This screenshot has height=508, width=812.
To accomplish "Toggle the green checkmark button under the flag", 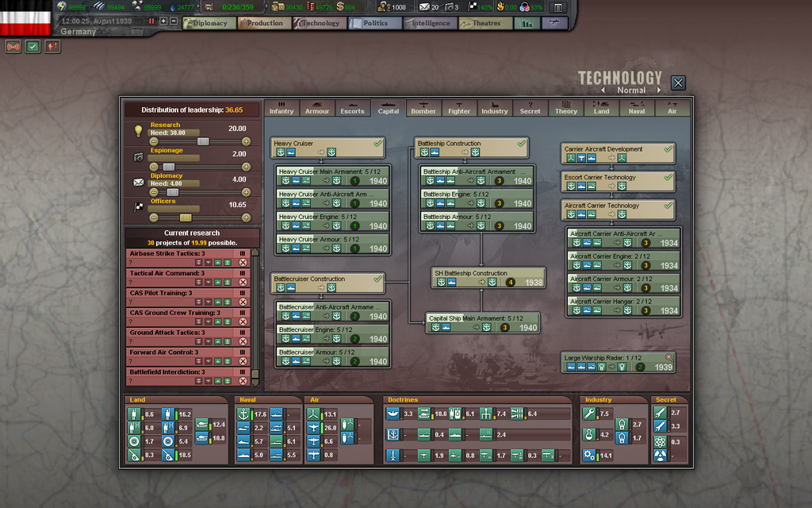I will coord(33,47).
